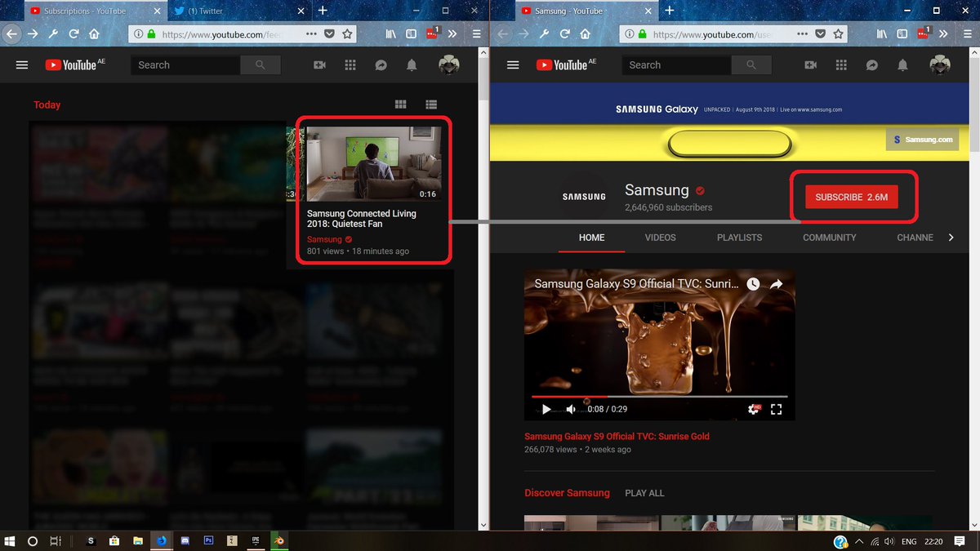980x551 pixels.
Task: Click Samsung.com banner link
Action: tap(922, 140)
